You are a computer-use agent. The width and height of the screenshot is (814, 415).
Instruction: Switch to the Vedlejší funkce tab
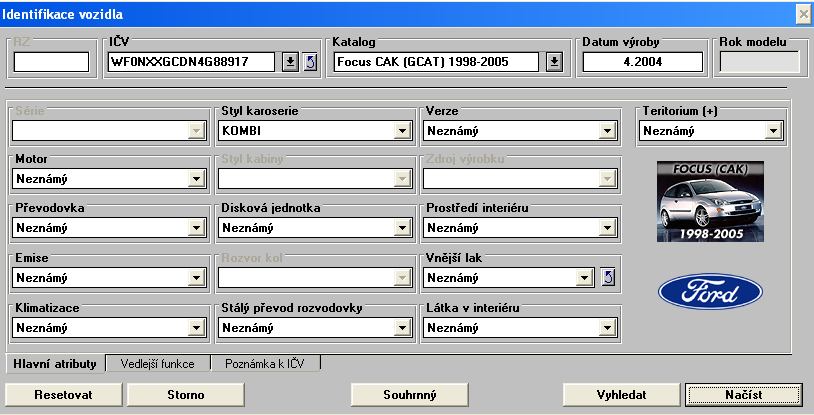pos(159,364)
